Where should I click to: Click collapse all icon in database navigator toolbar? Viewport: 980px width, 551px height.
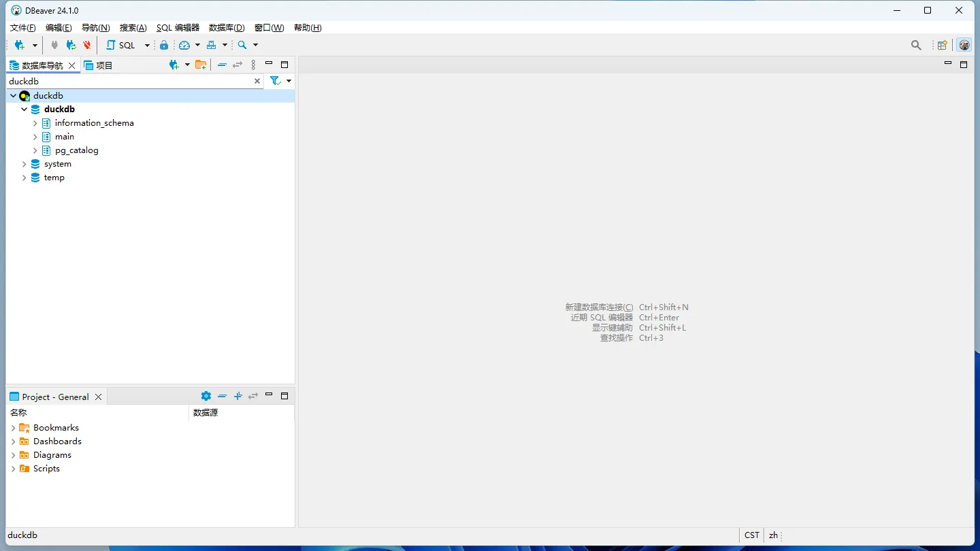222,65
